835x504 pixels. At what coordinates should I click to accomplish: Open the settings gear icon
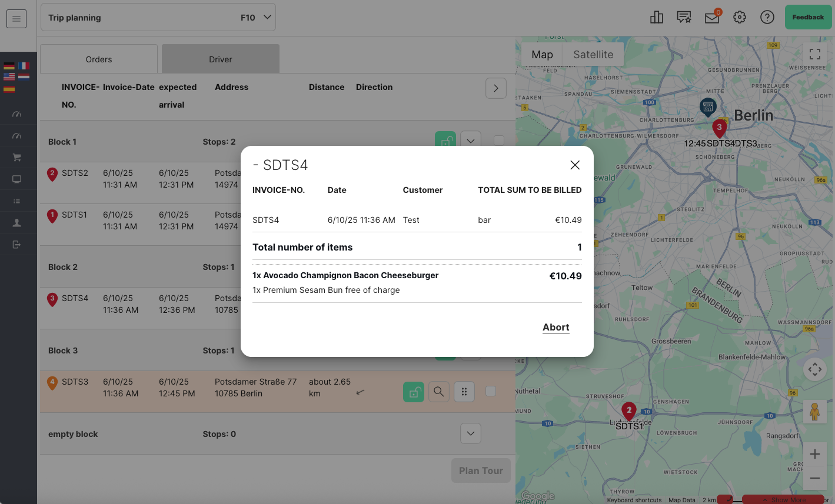tap(740, 17)
